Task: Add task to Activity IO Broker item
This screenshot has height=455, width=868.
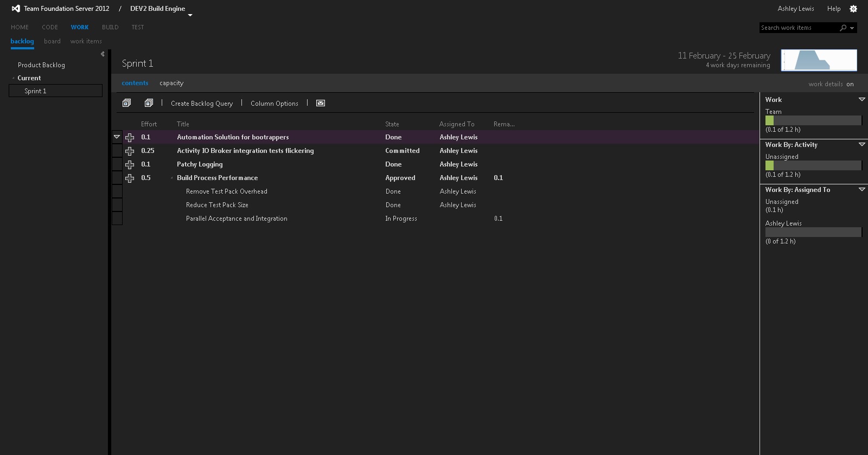Action: pos(130,151)
